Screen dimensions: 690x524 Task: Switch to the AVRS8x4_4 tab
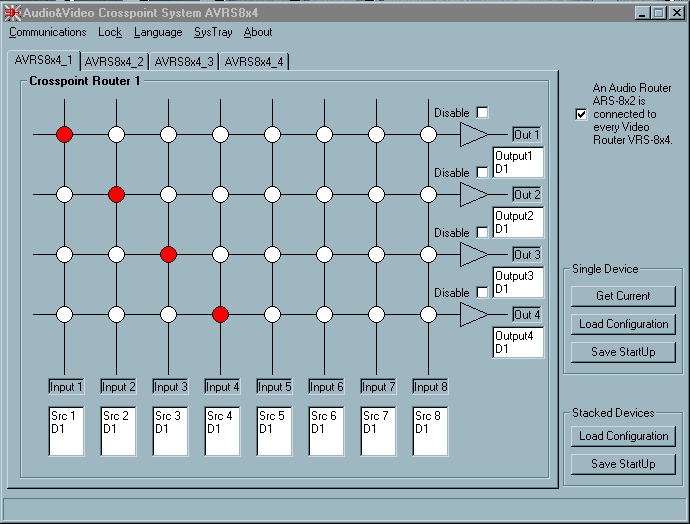(254, 62)
